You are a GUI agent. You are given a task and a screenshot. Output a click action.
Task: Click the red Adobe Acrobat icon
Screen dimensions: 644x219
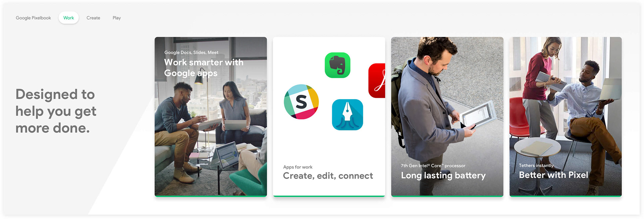[x=377, y=80]
